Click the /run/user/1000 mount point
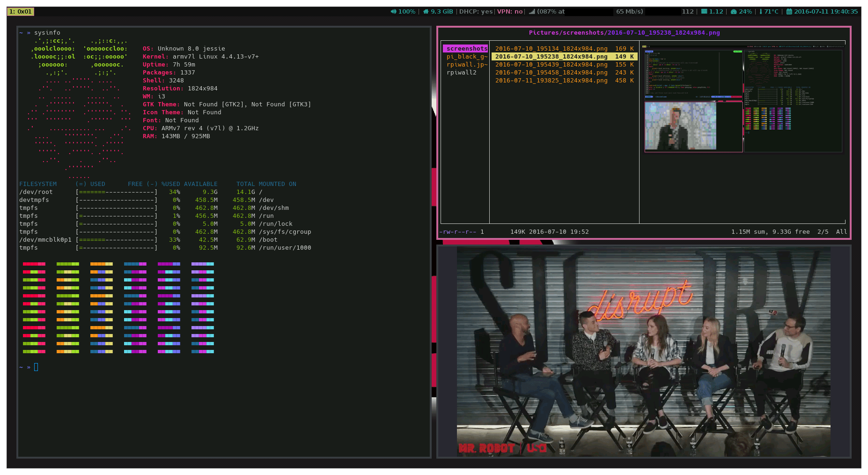Viewport: 868px width, 475px height. pos(285,248)
